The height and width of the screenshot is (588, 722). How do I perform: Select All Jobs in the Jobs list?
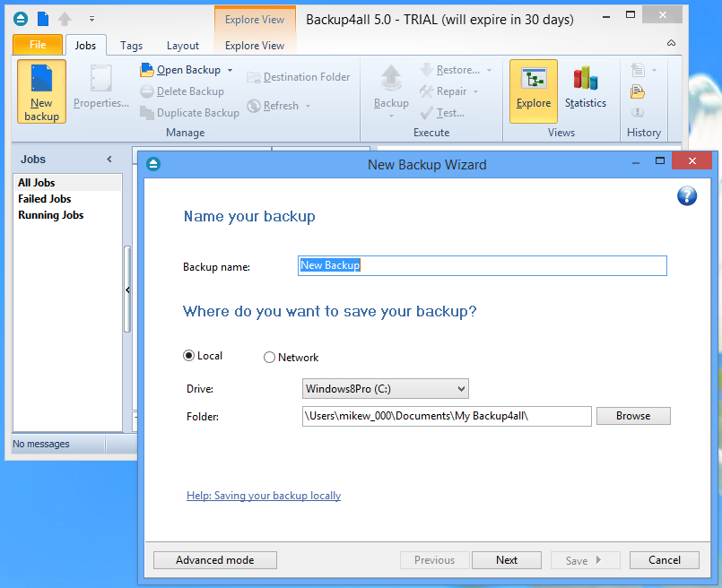pos(67,183)
